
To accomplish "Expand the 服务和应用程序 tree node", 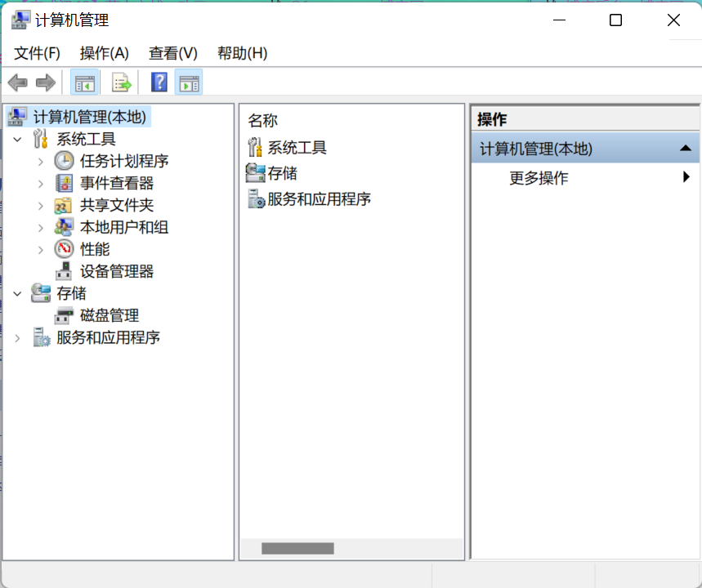I will point(17,338).
